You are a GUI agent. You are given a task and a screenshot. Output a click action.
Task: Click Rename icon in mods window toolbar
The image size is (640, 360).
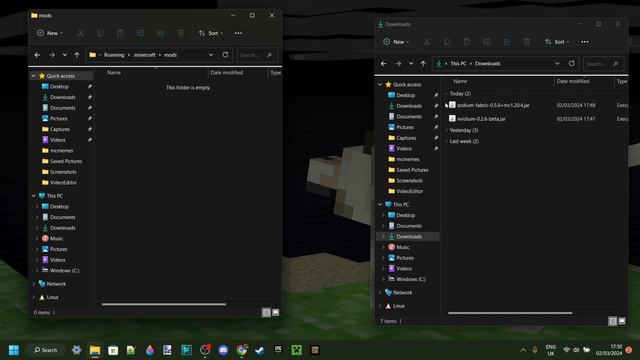tap(140, 33)
